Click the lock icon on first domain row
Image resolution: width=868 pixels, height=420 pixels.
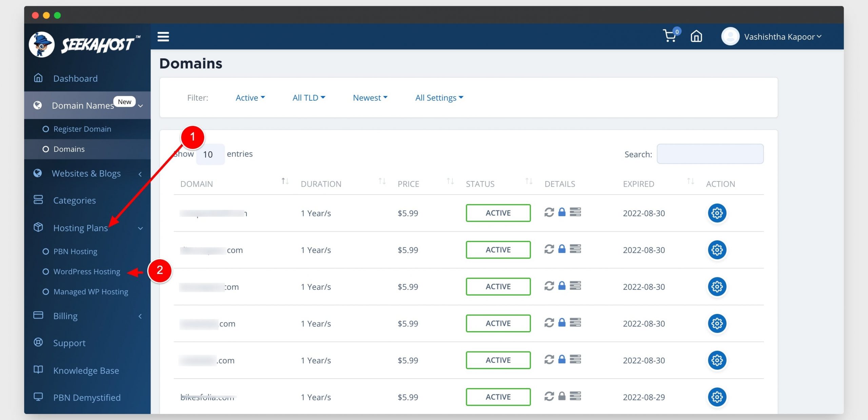point(563,213)
